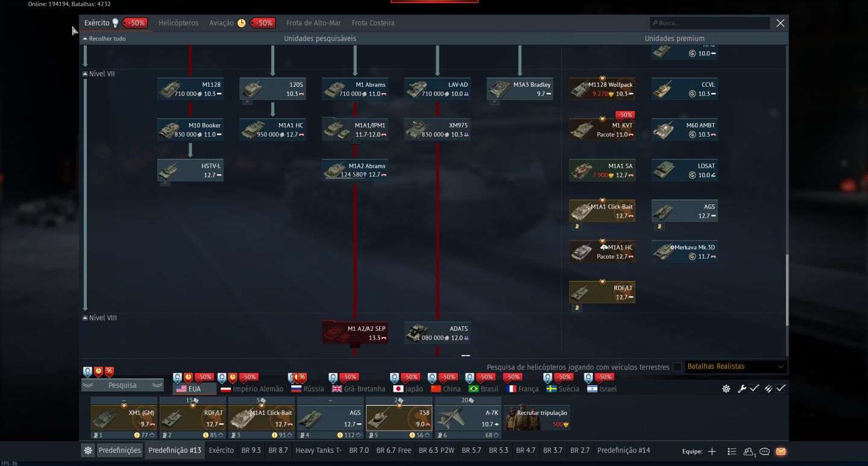Click Recolher tudo to collapse all ranks
The image size is (868, 466).
click(104, 39)
